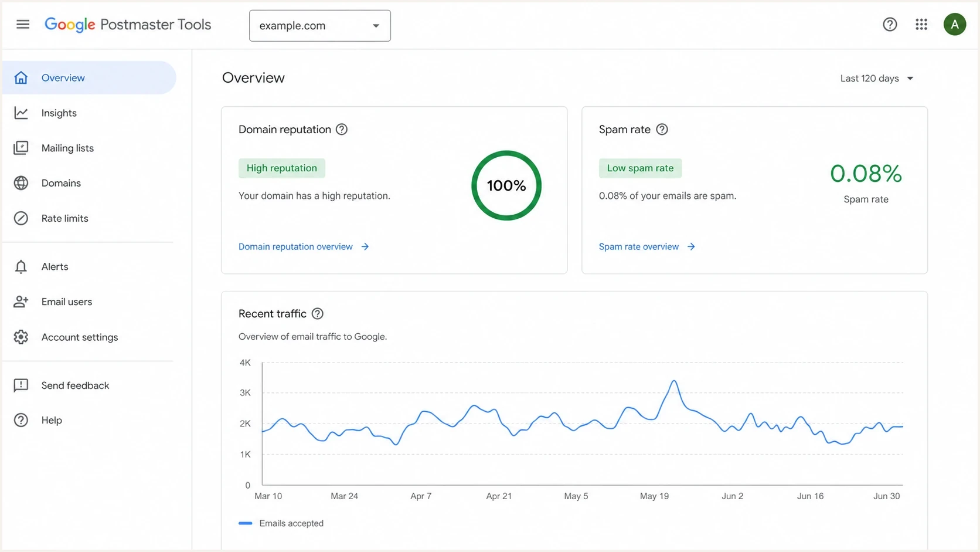Click the Apr 21 axis label
Screen dimensions: 980x552
click(499, 496)
